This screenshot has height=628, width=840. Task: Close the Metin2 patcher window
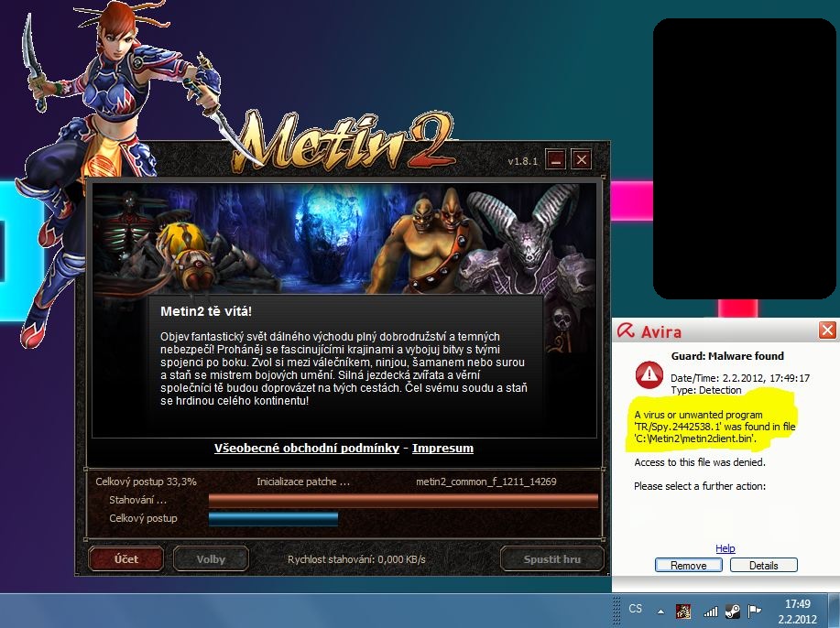582,159
